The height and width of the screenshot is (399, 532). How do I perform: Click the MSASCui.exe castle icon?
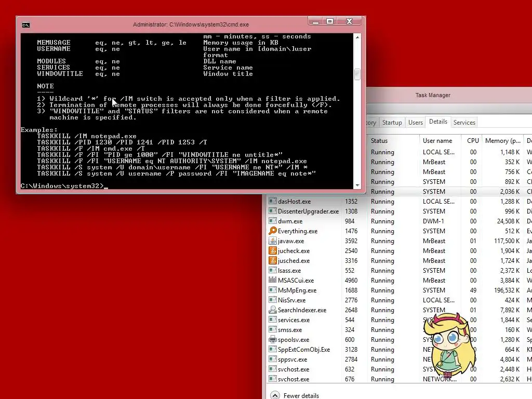pyautogui.click(x=272, y=280)
